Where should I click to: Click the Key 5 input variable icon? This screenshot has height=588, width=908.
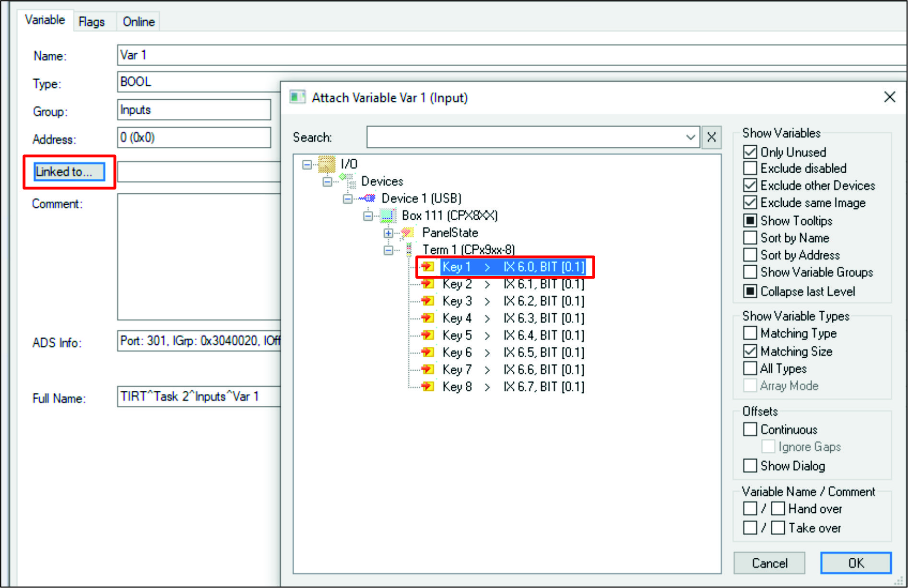pyautogui.click(x=427, y=335)
